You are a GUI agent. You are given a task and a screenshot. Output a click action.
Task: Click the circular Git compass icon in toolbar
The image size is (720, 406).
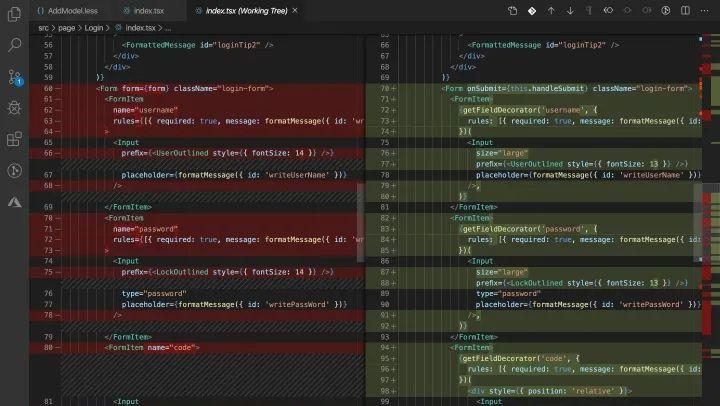click(x=666, y=11)
